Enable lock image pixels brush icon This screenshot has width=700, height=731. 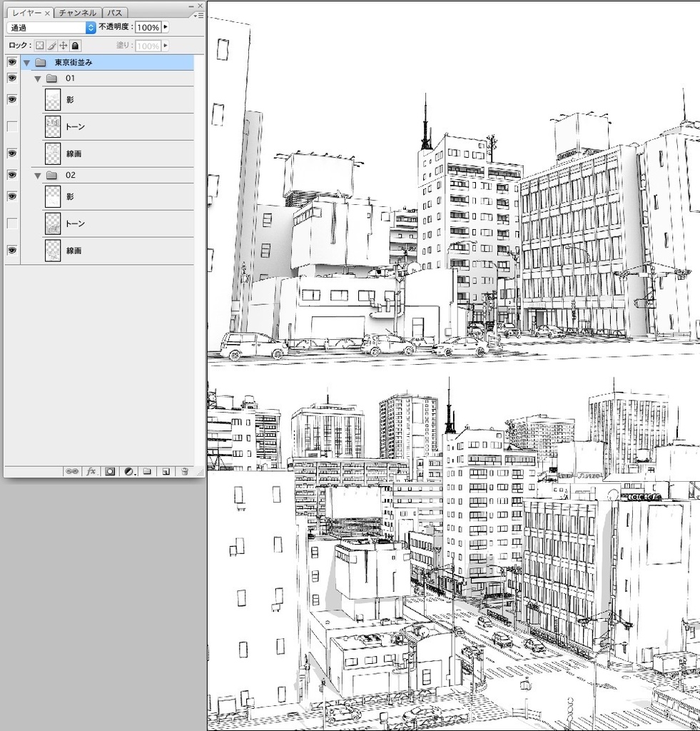53,44
